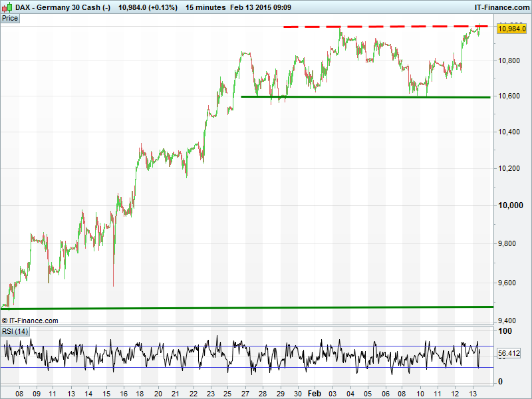
Task: Open the RSI (14) indicator label
Action: (x=15, y=331)
